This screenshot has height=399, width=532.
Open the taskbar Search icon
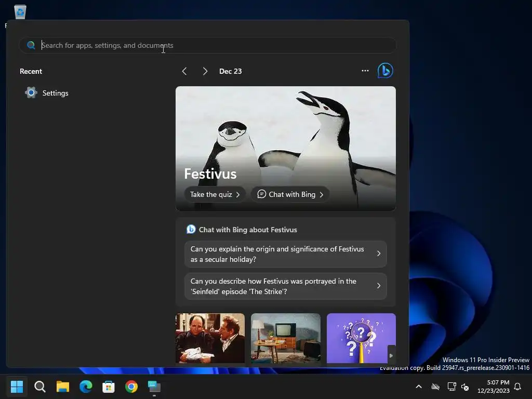coord(39,387)
